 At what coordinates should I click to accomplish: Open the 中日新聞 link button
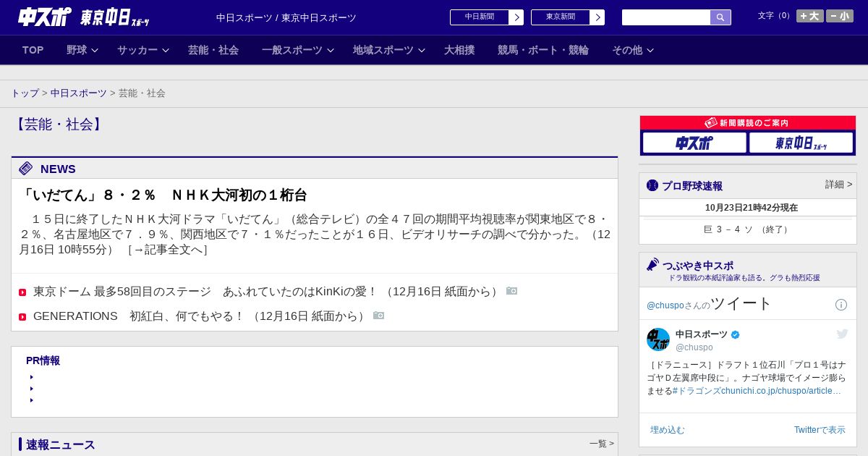tap(480, 17)
